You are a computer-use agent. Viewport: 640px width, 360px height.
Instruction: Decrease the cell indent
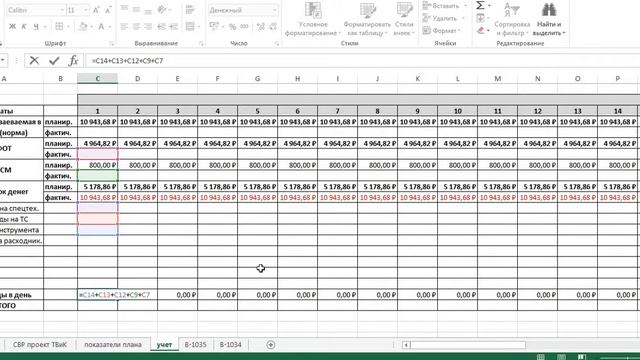162,27
